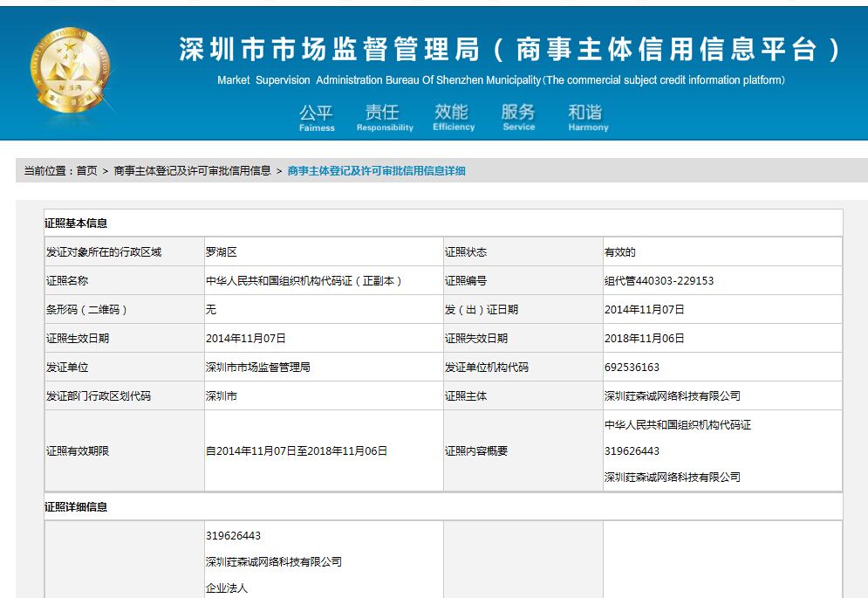Click the 效能 Efficiency value icon

(452, 116)
